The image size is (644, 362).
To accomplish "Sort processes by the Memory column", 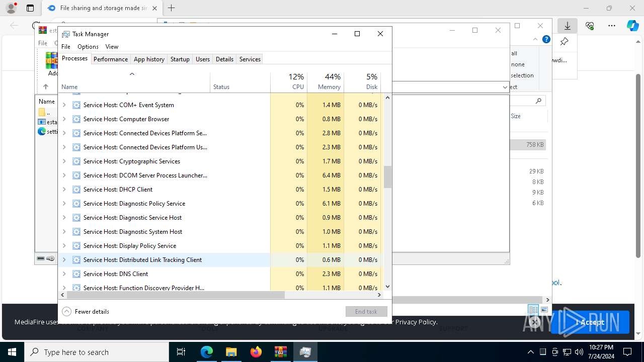I will tap(326, 83).
